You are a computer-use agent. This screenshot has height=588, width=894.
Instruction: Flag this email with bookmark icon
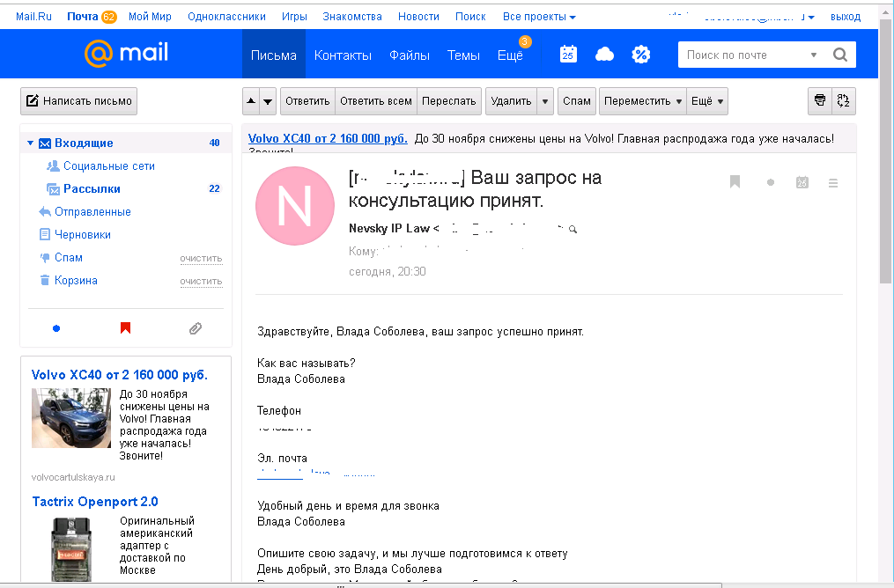(735, 182)
